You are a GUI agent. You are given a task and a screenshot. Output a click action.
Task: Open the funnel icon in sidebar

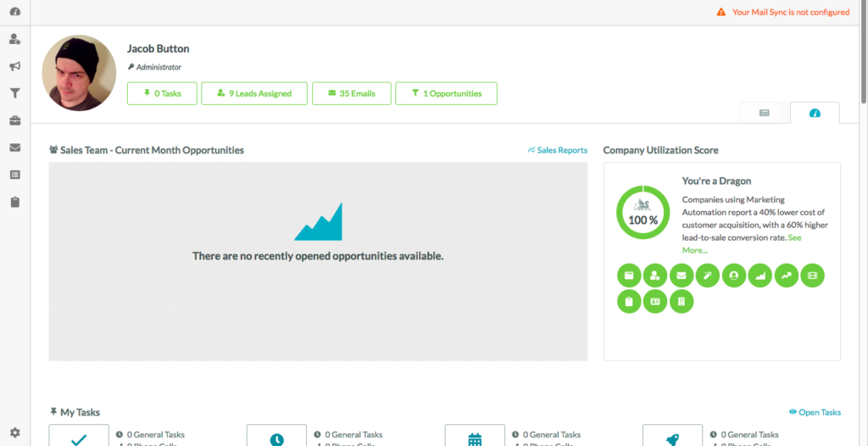pyautogui.click(x=14, y=93)
